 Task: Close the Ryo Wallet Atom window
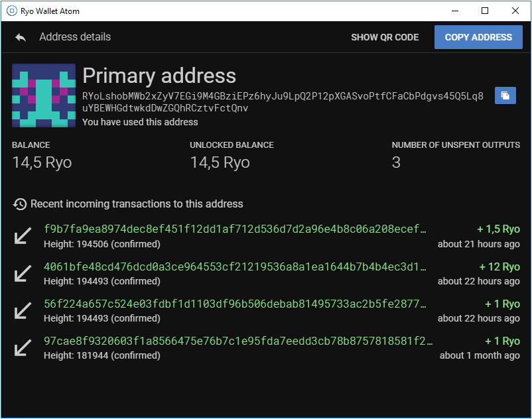(x=515, y=11)
